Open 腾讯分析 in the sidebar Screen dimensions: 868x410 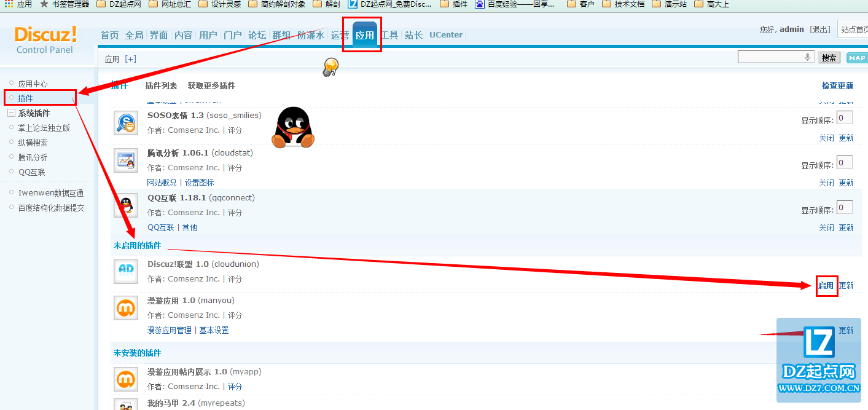(x=33, y=157)
